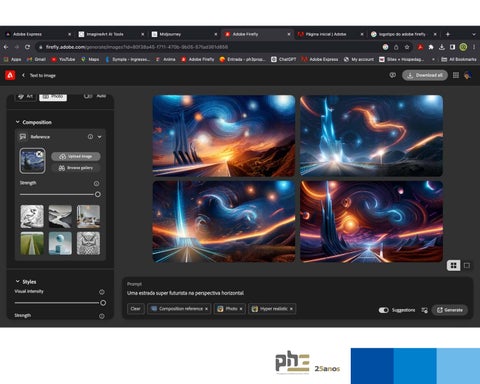Viewport: 480px width, 384px height.
Task: Click the Generate button
Action: coord(450,310)
